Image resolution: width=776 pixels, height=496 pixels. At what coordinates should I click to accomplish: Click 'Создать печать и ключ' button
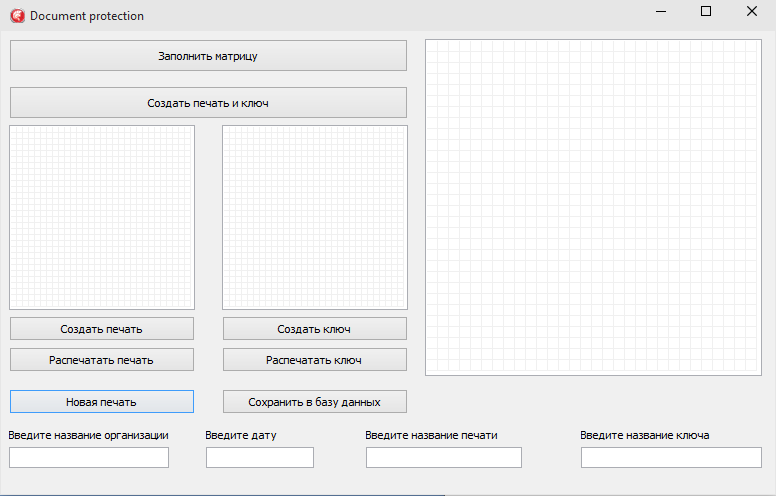pos(208,102)
